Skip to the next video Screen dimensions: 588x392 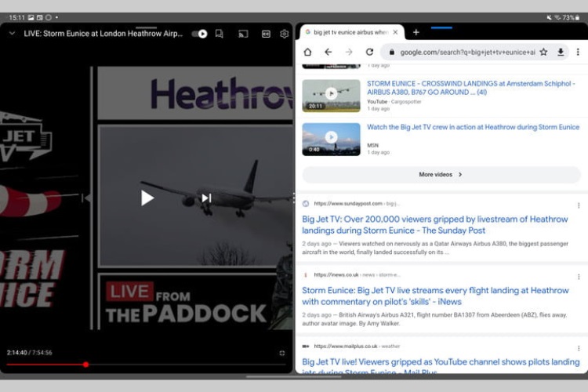[207, 198]
